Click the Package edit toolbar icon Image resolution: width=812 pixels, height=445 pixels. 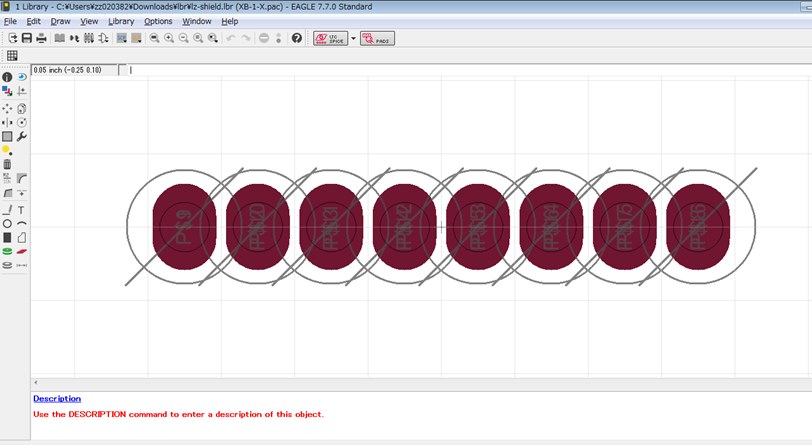pyautogui.click(x=89, y=38)
